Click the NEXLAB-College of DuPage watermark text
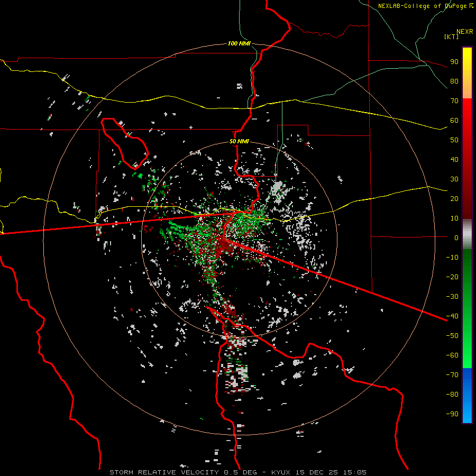This screenshot has width=476, height=476. click(425, 6)
